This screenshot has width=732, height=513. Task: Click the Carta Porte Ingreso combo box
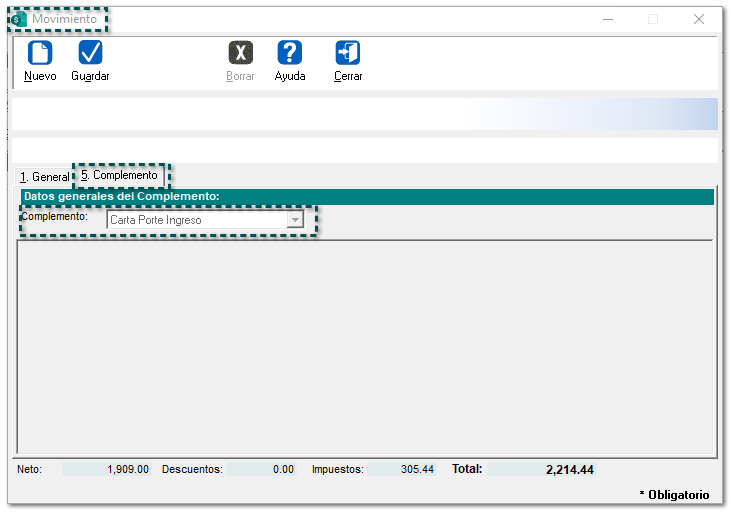pyautogui.click(x=205, y=219)
